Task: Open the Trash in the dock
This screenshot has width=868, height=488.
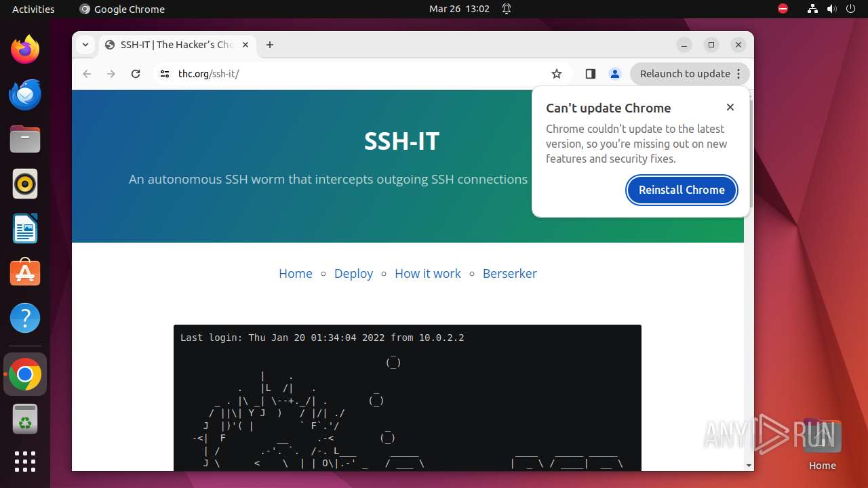Action: (x=25, y=420)
